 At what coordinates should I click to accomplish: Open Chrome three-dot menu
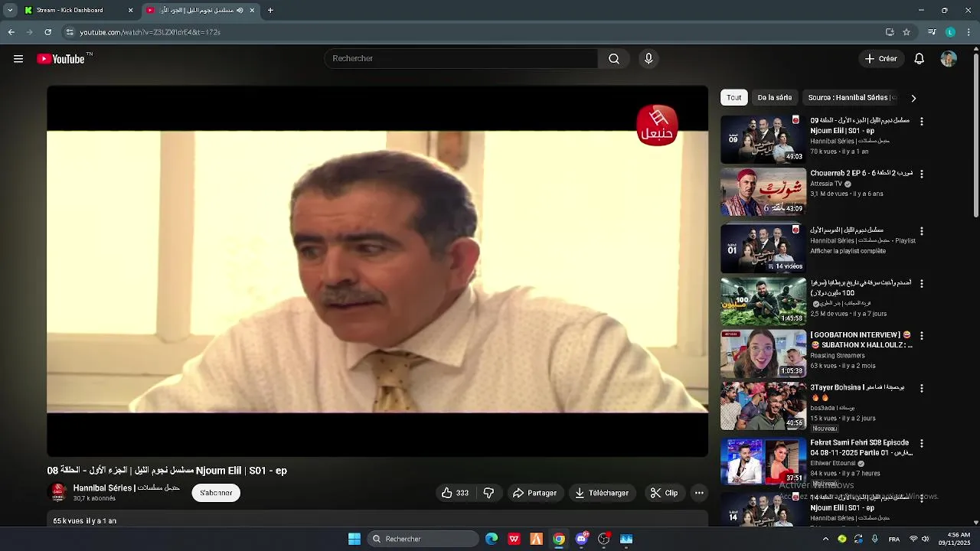click(x=969, y=32)
